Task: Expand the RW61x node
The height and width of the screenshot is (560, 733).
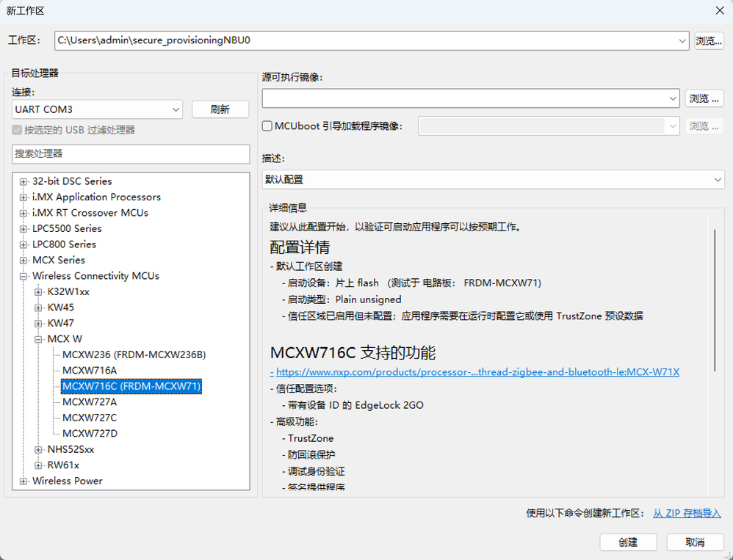Action: pyautogui.click(x=38, y=465)
